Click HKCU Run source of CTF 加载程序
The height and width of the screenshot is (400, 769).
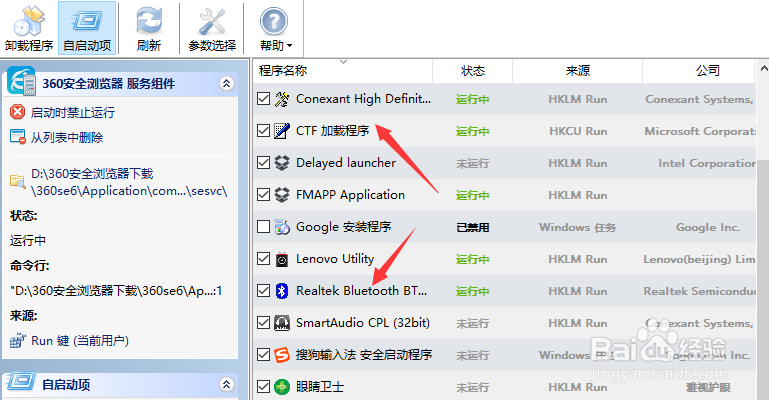tap(578, 131)
